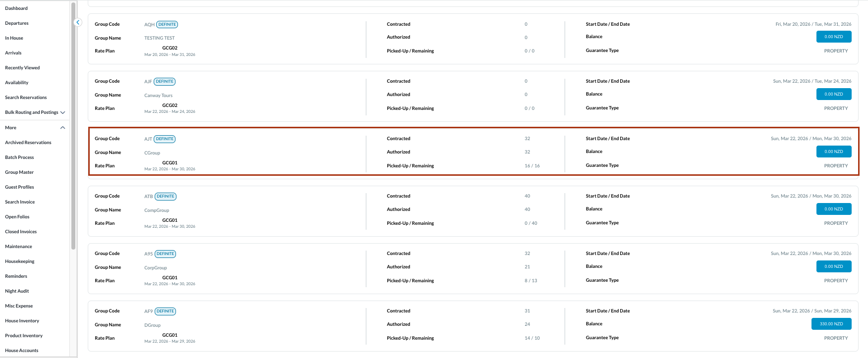Collapse the More menu section
Image resolution: width=868 pixels, height=358 pixels.
tap(62, 128)
